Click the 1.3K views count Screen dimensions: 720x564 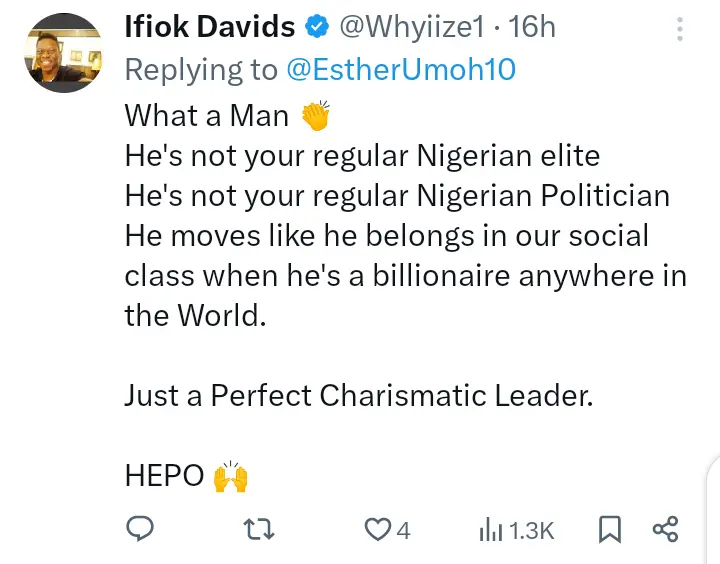[531, 530]
